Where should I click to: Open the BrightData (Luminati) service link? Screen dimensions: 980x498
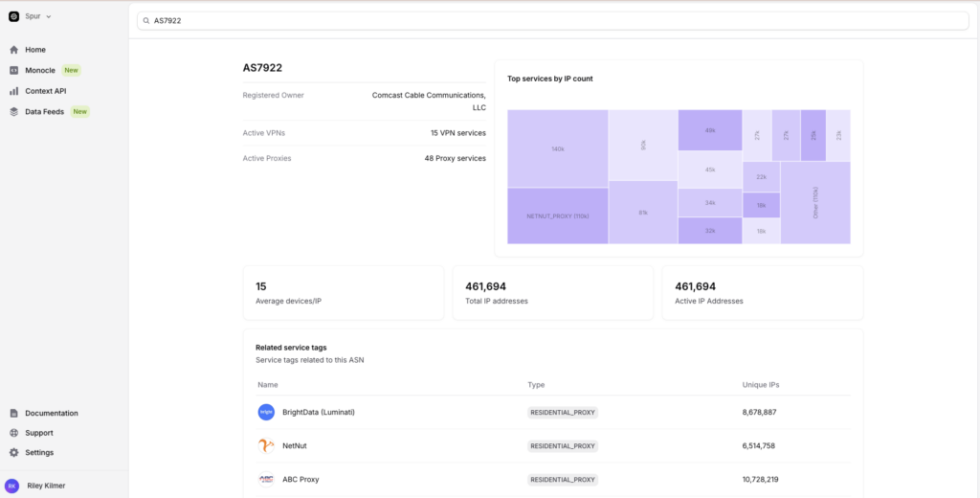[318, 412]
